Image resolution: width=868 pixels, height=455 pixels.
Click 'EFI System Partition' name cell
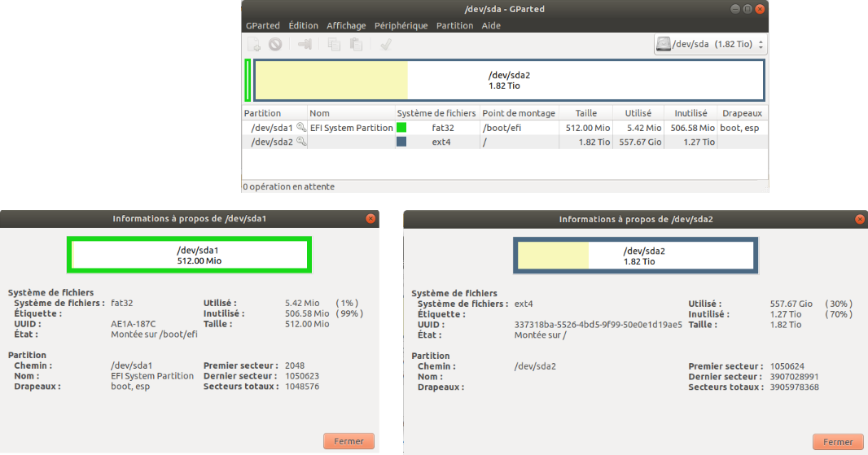pos(352,127)
